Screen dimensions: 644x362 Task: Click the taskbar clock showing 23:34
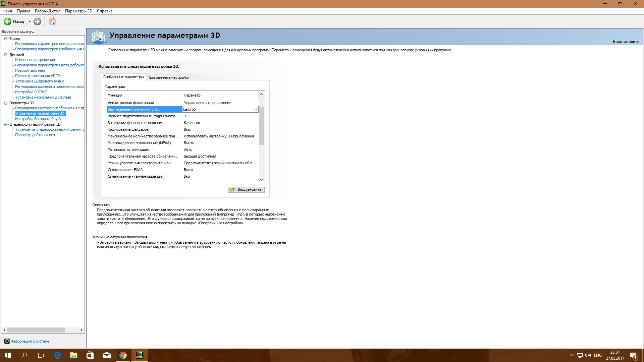coord(615,355)
